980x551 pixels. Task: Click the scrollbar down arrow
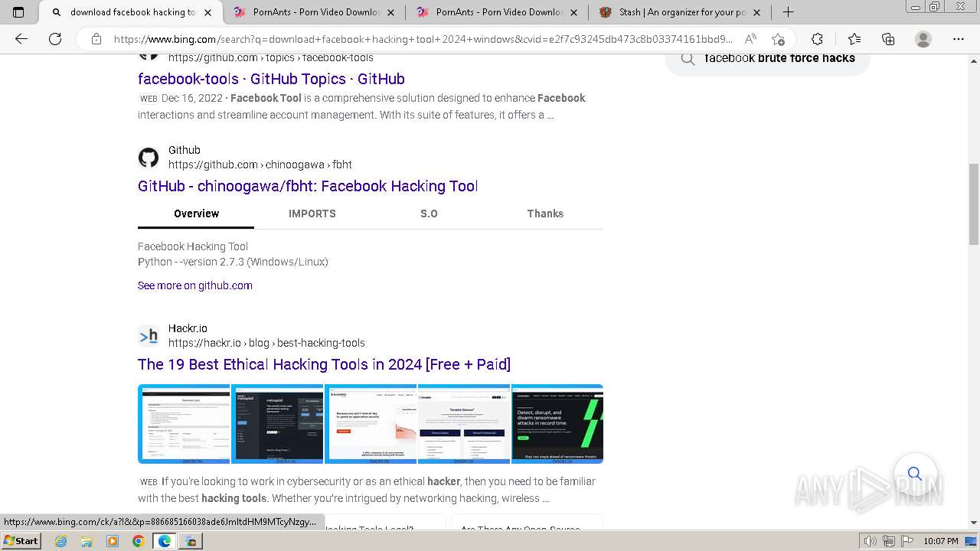pos(974,523)
